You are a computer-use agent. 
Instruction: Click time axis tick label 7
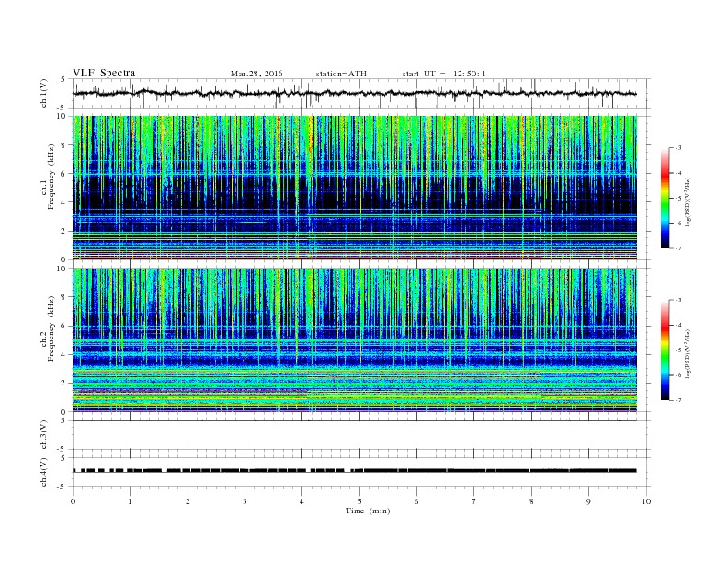pos(474,501)
